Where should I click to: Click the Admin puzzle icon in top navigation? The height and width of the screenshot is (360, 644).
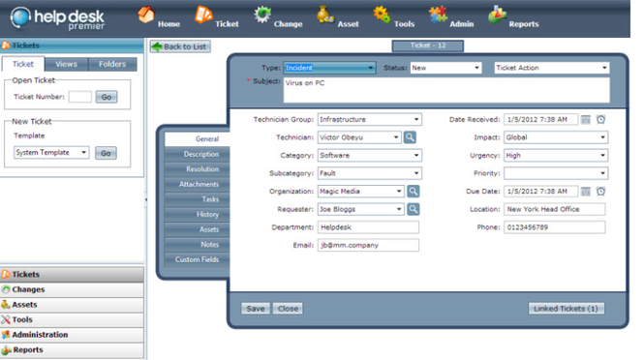click(x=438, y=15)
